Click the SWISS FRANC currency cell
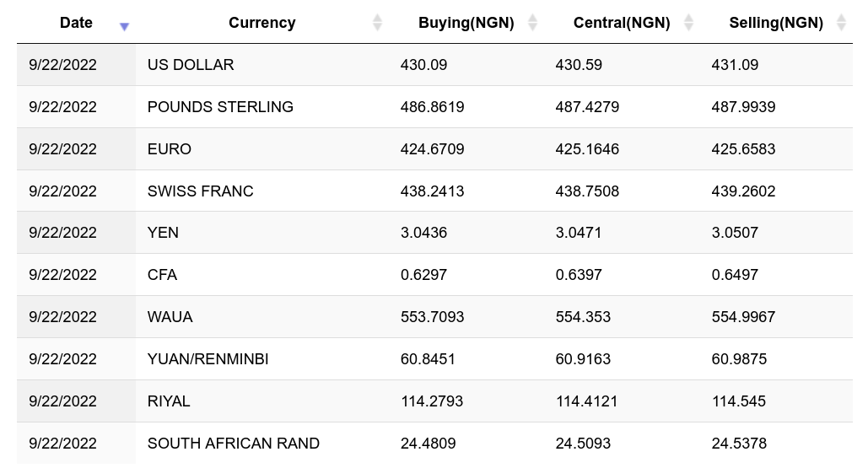Screen dimensions: 868x468 pos(200,191)
